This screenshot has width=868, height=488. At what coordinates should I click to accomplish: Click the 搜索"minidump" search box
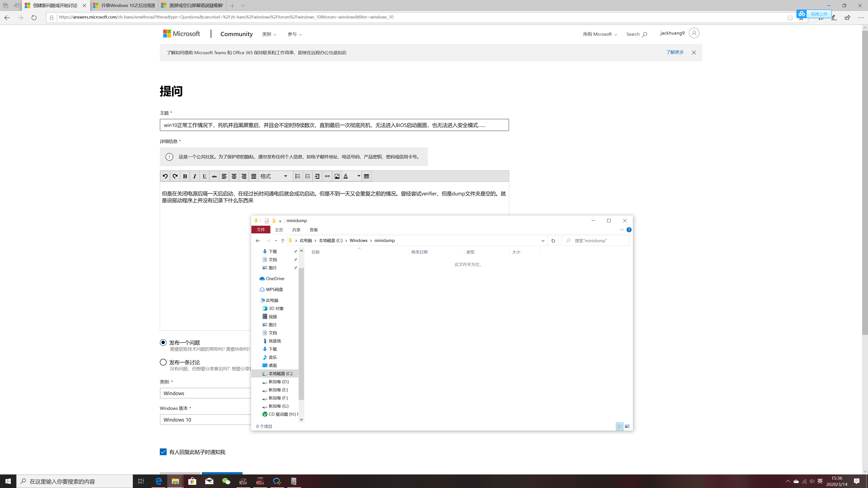pos(596,240)
